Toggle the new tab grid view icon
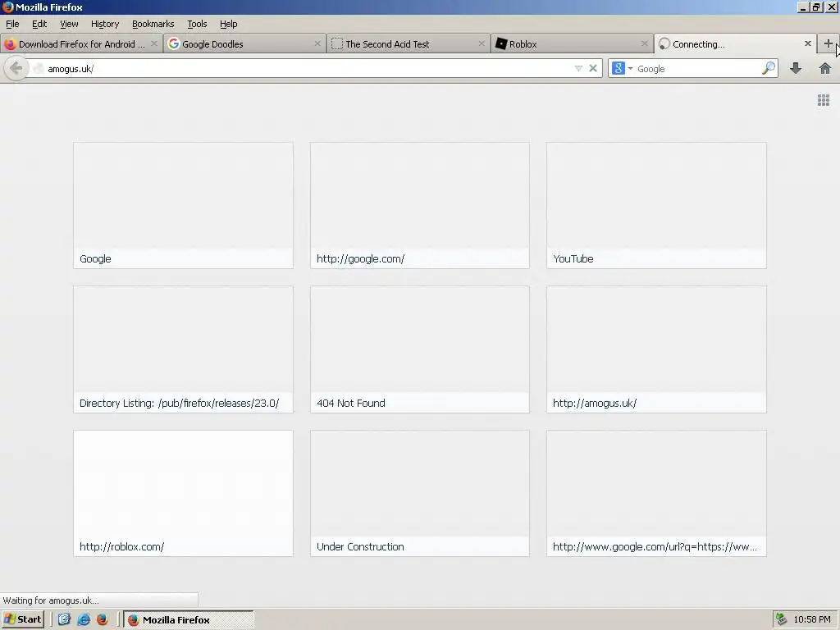 pyautogui.click(x=824, y=99)
